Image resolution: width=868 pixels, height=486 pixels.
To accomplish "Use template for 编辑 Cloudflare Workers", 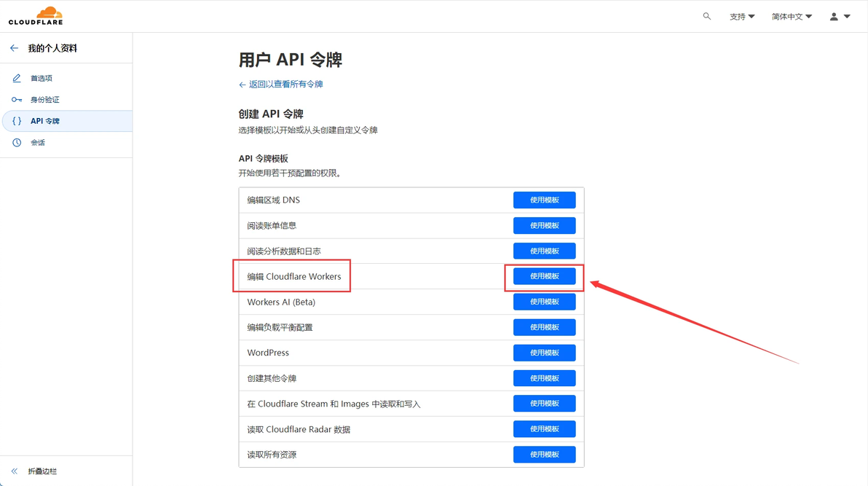I will tap(544, 276).
